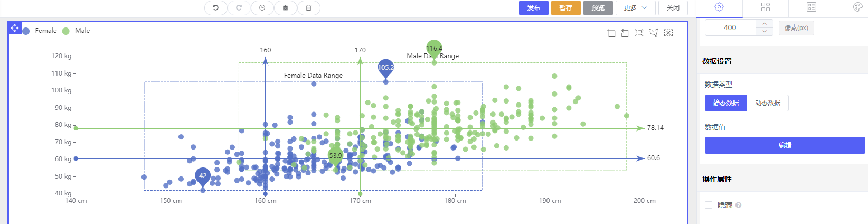Expand the 更多 dropdown menu
This screenshot has width=868, height=224.
coord(635,8)
